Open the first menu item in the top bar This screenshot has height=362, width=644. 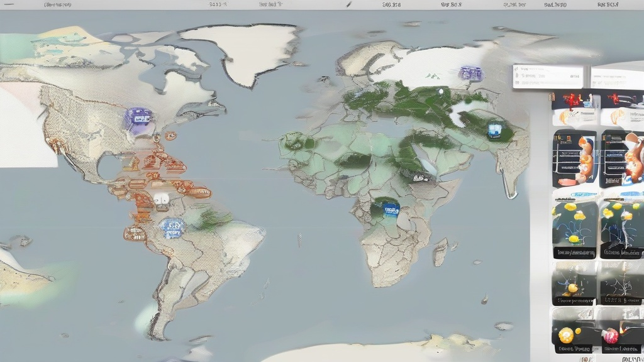coord(57,4)
